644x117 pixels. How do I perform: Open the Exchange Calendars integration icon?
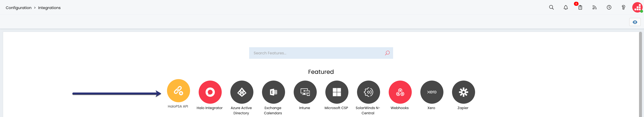(273, 92)
